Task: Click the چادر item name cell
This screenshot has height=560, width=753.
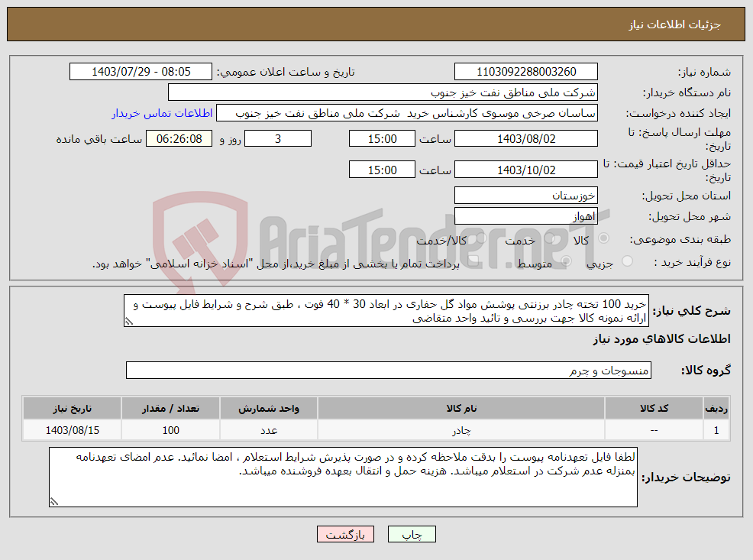Action: (x=461, y=430)
